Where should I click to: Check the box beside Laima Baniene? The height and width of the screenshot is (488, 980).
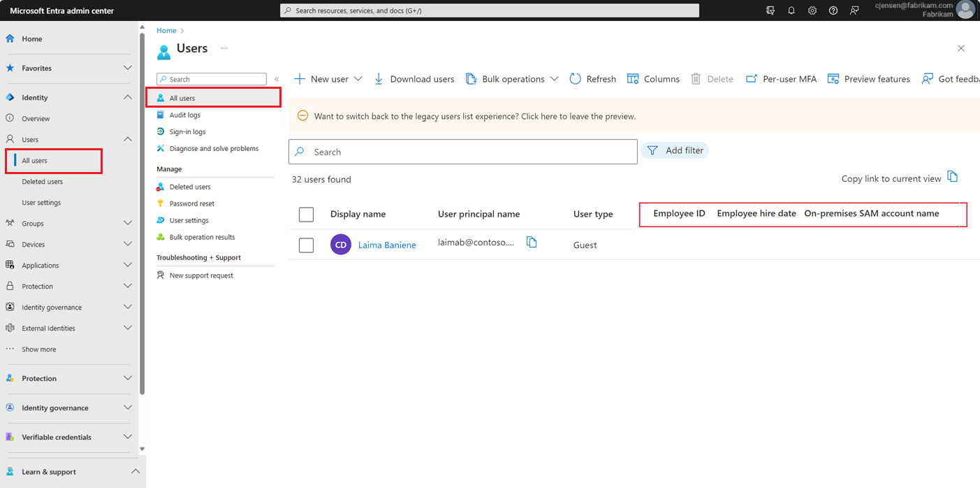306,245
